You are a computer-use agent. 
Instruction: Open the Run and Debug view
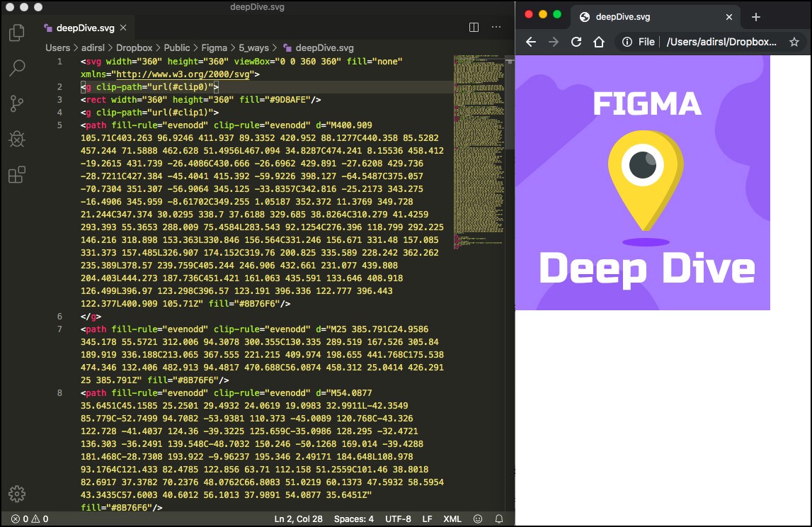[16, 139]
